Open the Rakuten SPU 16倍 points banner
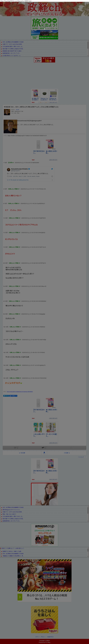 tap(44, 59)
